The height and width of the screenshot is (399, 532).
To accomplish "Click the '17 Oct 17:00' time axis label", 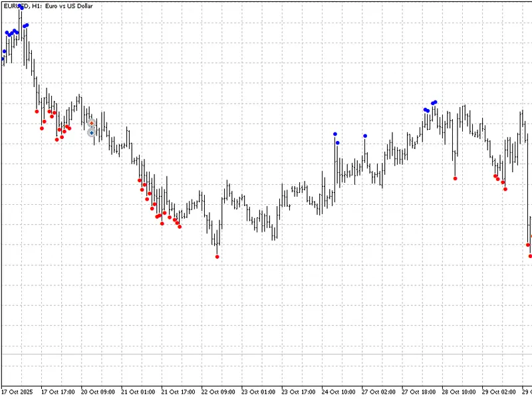I will (58, 392).
